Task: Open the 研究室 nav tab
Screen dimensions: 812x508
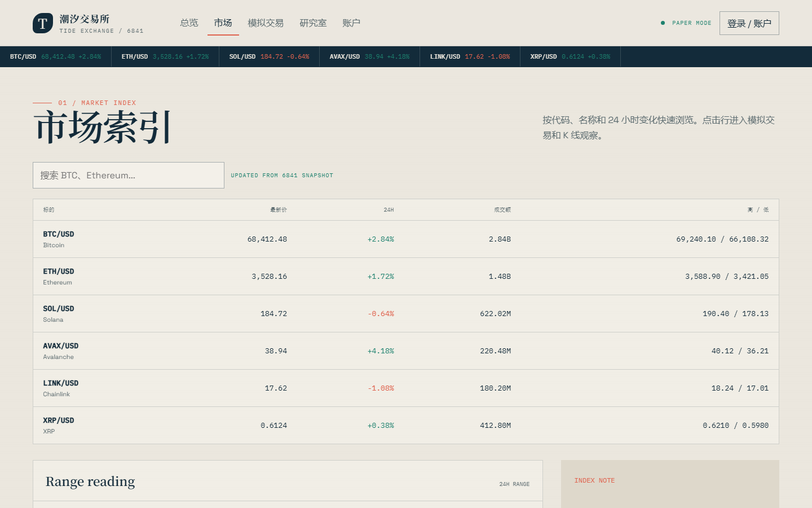Action: (313, 23)
